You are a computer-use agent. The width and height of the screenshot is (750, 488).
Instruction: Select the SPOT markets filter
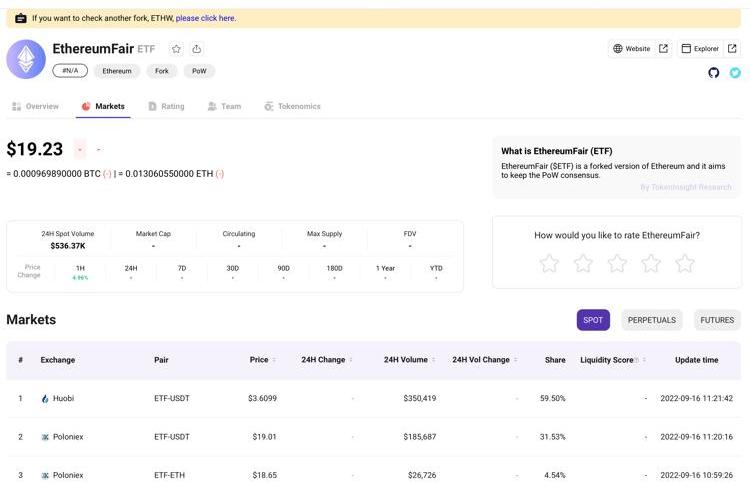(593, 320)
